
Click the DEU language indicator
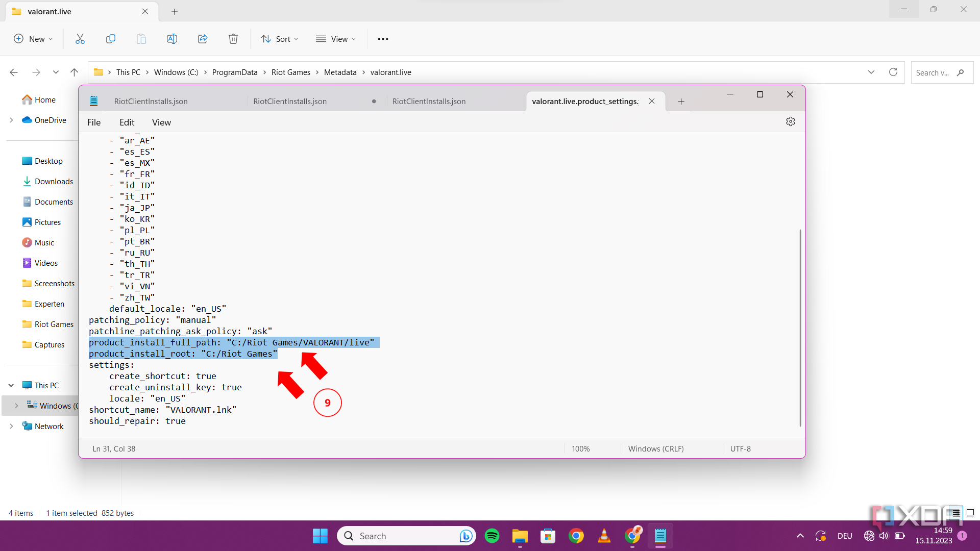[845, 536]
